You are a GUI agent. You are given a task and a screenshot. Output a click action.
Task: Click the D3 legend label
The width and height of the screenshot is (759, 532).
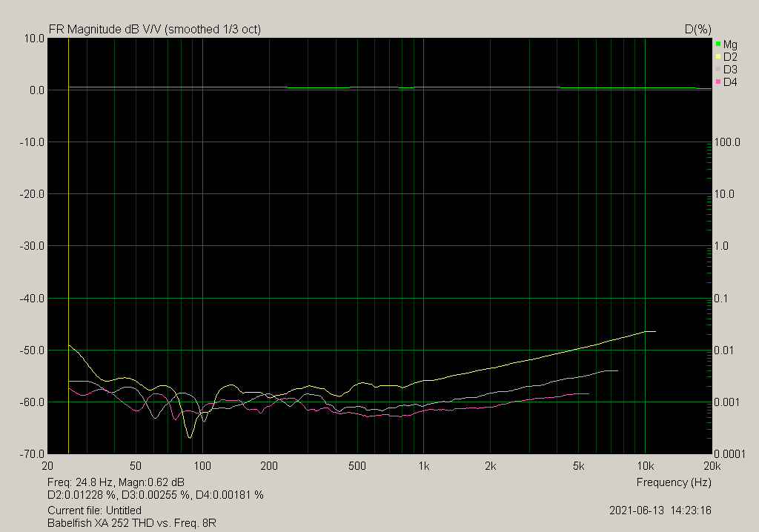[730, 70]
